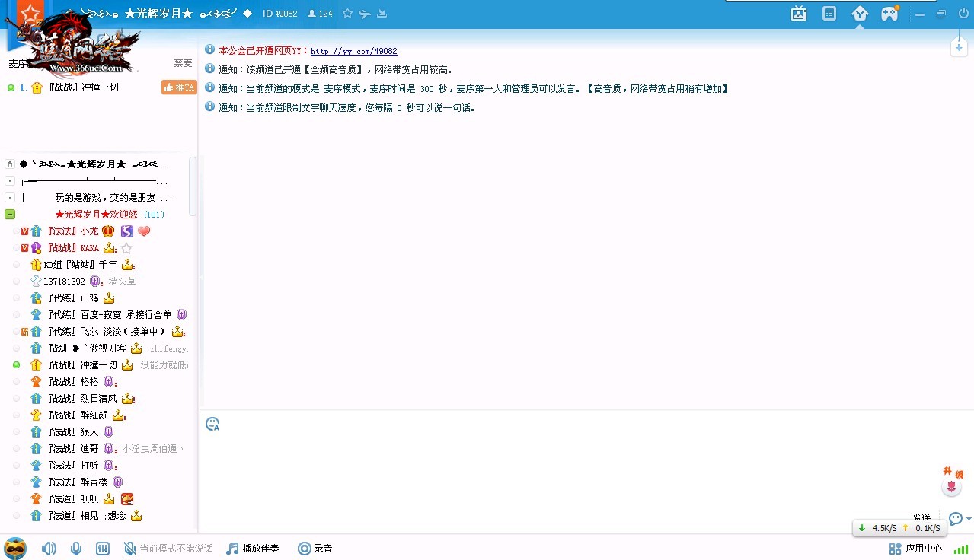Open the audio mixer settings icon

pos(103,549)
